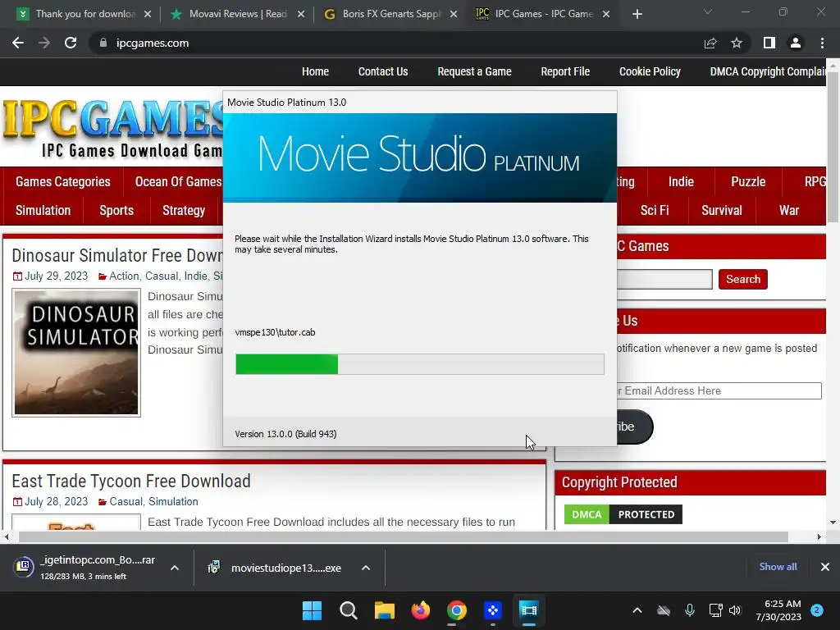Bookmark this page with the star icon

(737, 43)
